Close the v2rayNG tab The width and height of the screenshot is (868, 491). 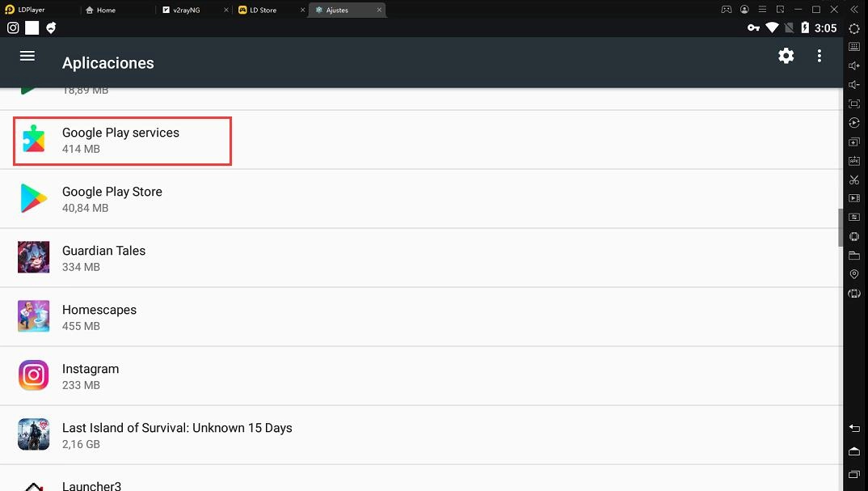pyautogui.click(x=225, y=10)
